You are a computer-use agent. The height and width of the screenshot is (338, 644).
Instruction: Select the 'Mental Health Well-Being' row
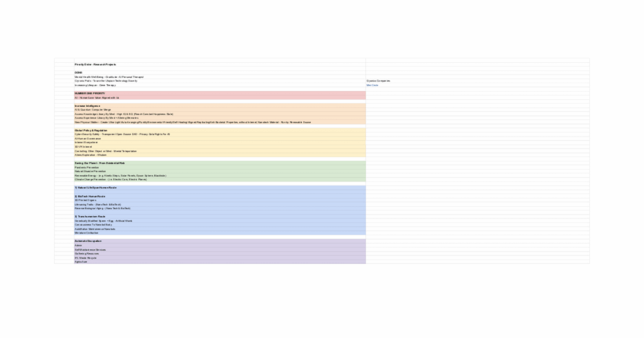pos(219,77)
